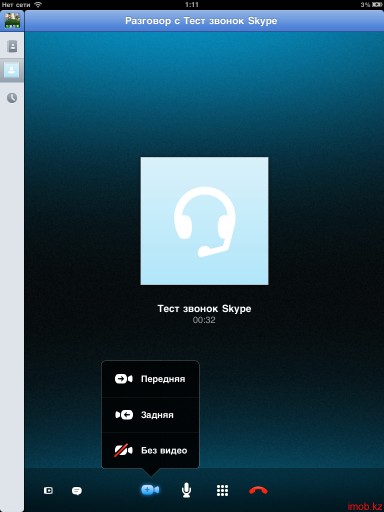Mute the microphone
The width and height of the screenshot is (384, 512).
pyautogui.click(x=186, y=490)
